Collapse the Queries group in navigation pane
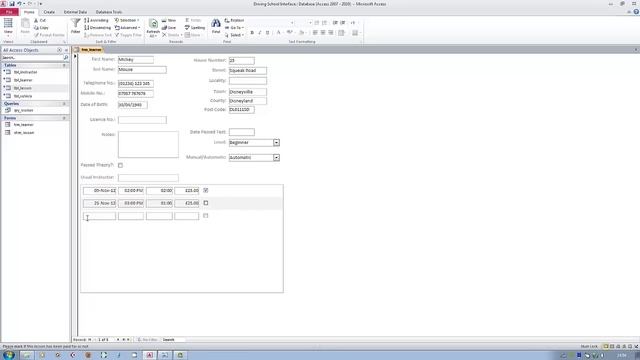The width and height of the screenshot is (640, 360). 64,104
